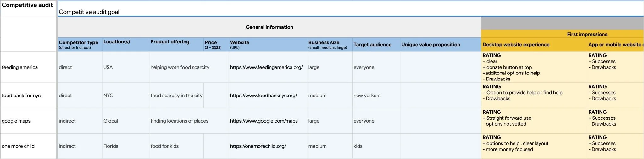
Task: Select food bank for nyc's 'medium' size cell
Action: (330, 96)
